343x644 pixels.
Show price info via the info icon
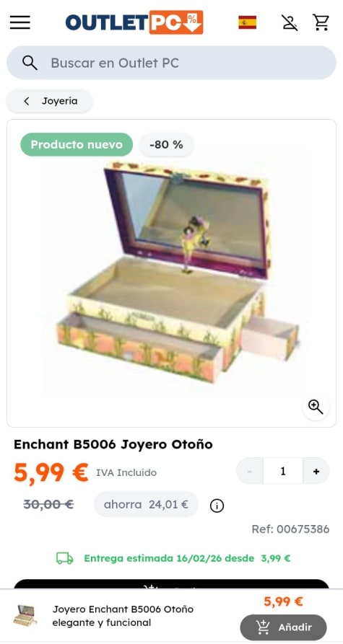pos(217,506)
